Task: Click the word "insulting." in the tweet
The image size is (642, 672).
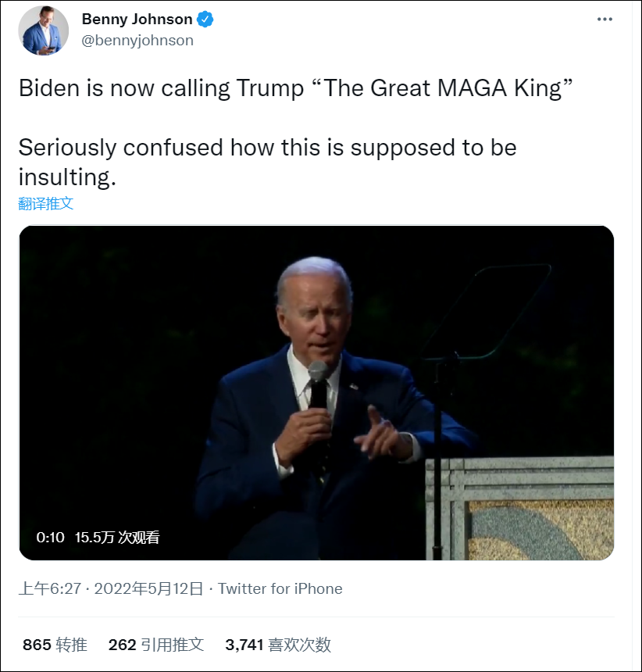Action: coord(67,177)
